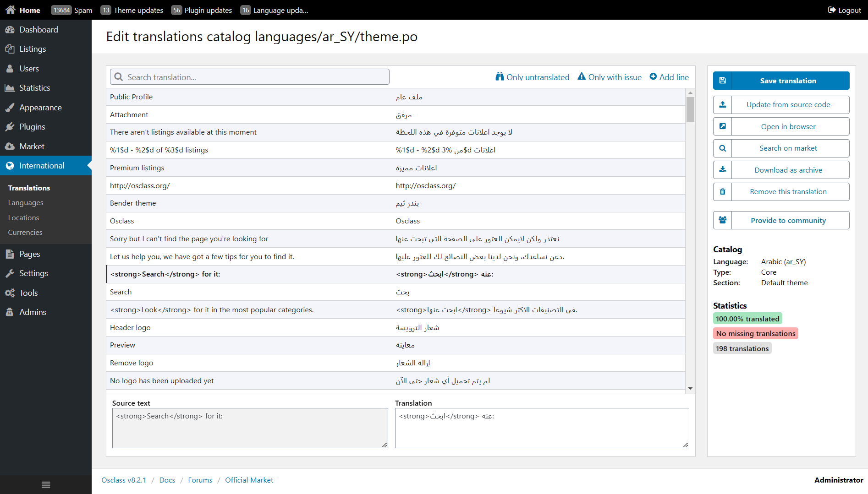This screenshot has width=868, height=494.
Task: Click the Users person icon
Action: (x=10, y=69)
